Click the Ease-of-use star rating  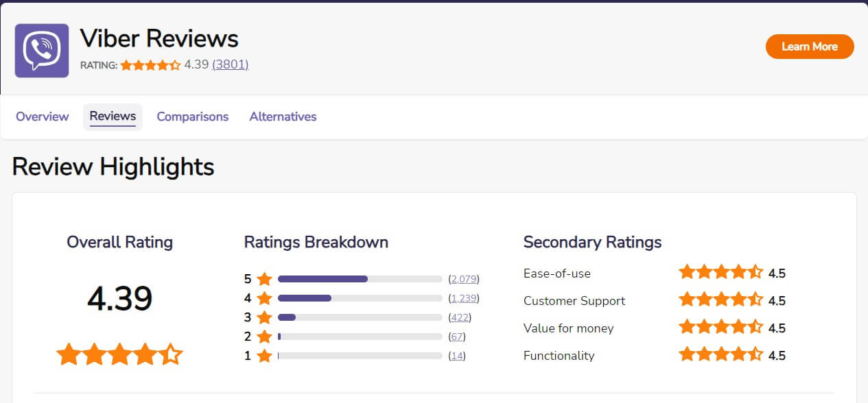click(720, 273)
